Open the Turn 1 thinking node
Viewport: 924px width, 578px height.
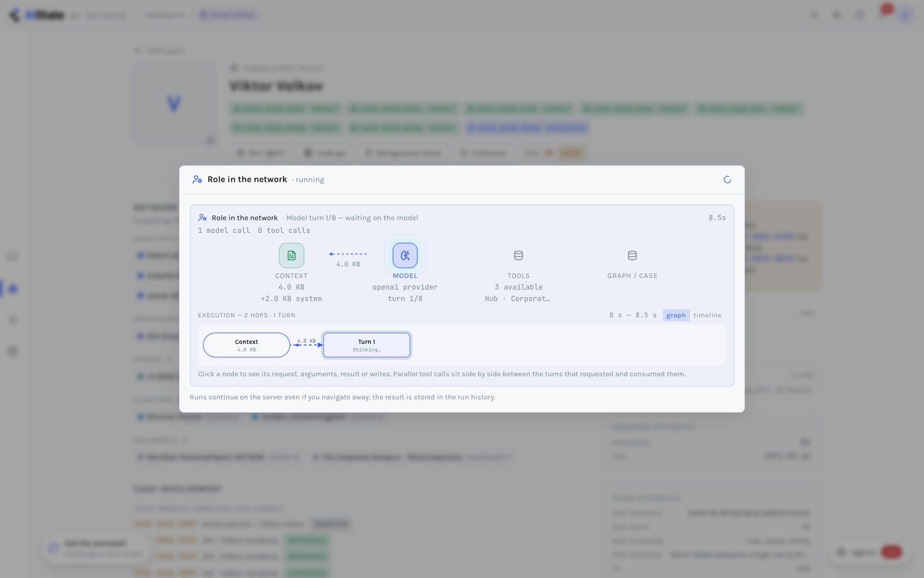(x=367, y=345)
